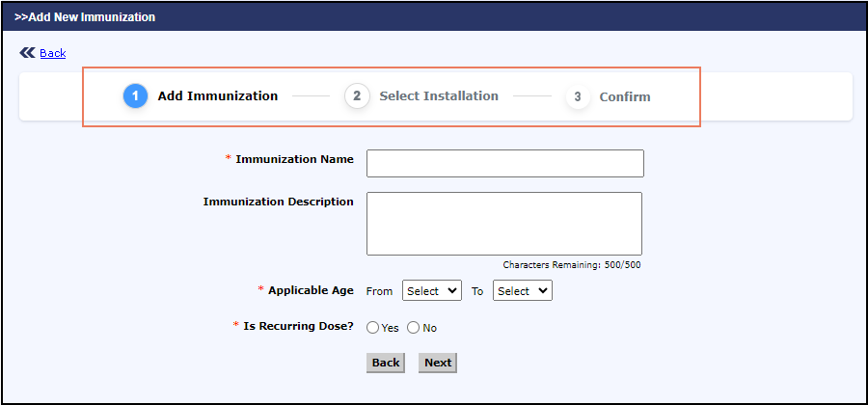Go to the Add Immunization step label
Screen dimensions: 868x405
[x=217, y=96]
